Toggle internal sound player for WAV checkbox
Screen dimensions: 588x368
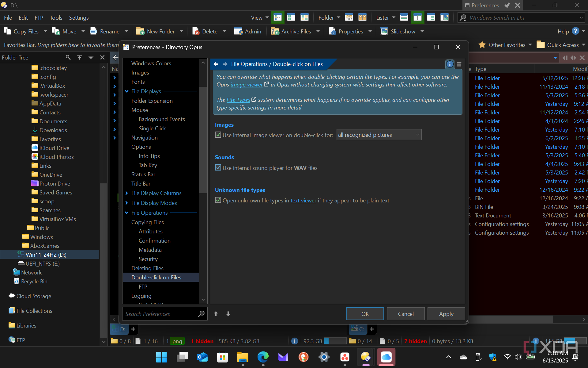(218, 168)
